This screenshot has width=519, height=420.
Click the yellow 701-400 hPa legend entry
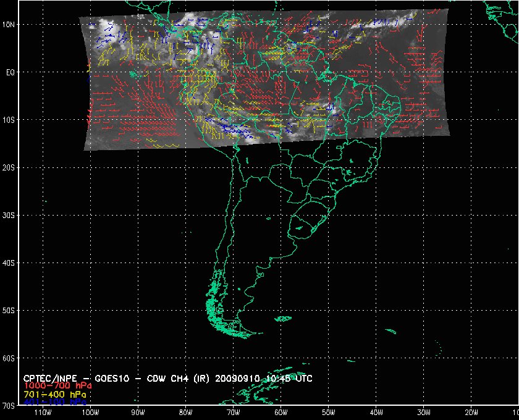(x=55, y=395)
